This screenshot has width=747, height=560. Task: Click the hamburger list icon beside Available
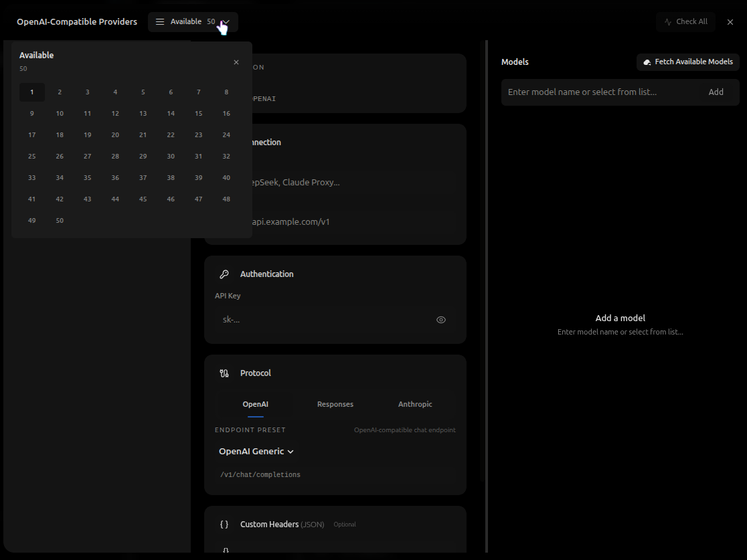click(160, 22)
